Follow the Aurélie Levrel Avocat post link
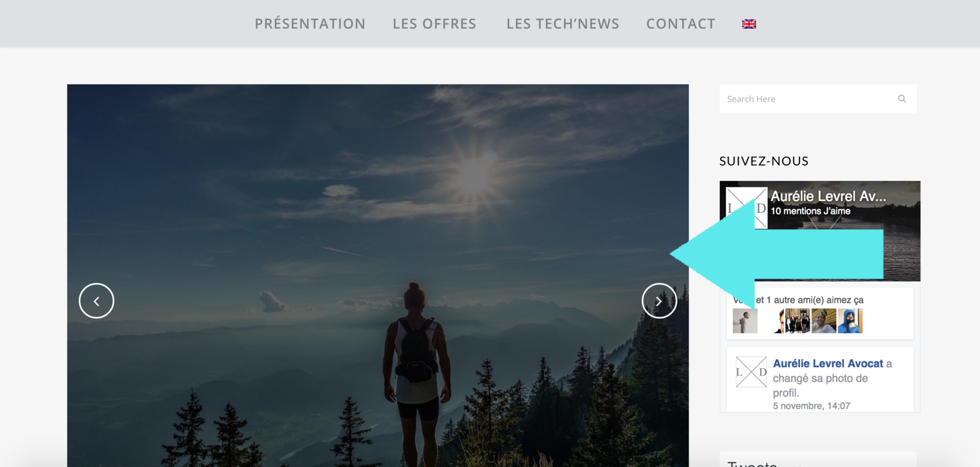Screen dimensions: 980x467 [828, 363]
